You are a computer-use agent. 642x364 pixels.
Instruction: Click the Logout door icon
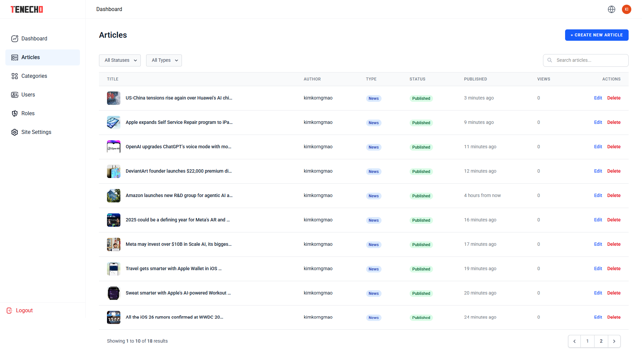tap(9, 311)
